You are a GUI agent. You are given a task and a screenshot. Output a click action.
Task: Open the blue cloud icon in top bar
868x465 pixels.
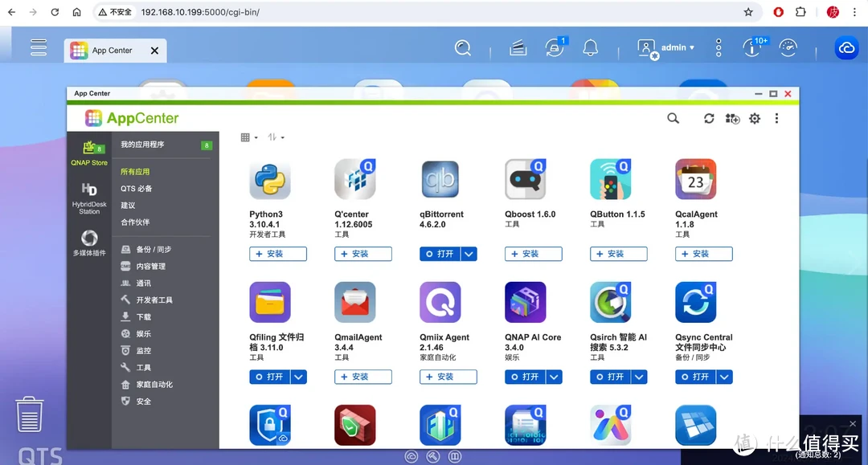click(846, 48)
